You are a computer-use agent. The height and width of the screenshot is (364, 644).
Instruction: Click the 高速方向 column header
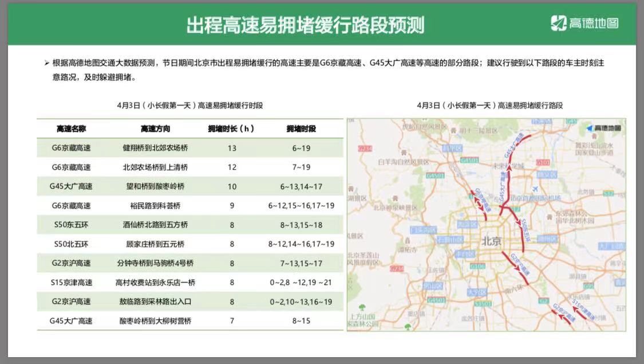155,128
